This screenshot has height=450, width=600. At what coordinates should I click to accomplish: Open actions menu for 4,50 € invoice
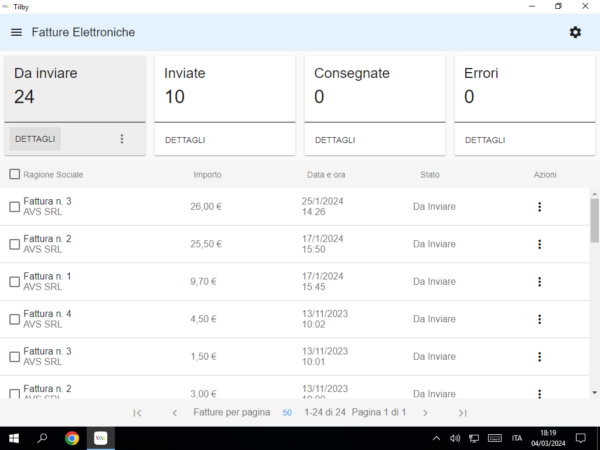tap(539, 319)
